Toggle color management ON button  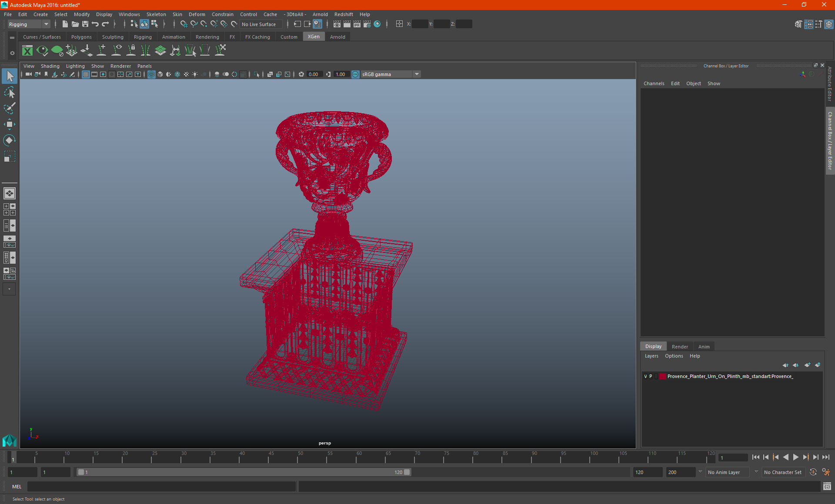coord(355,74)
